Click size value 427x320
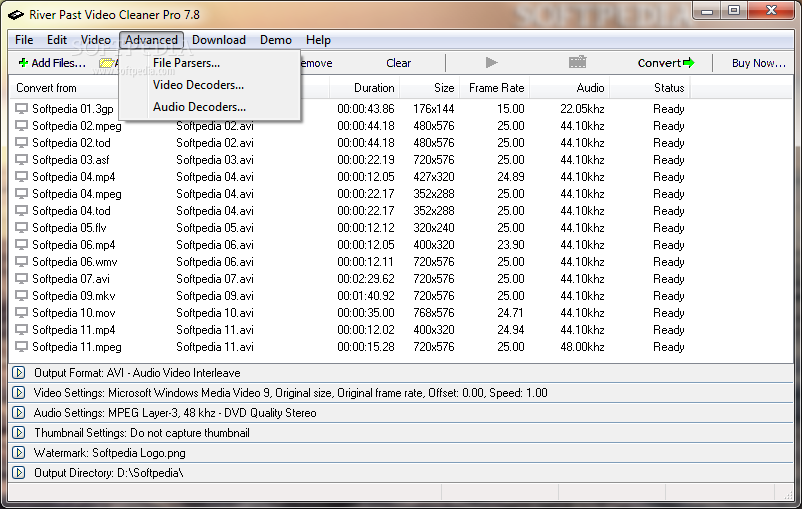Screen dimensions: 802x509 click(434, 177)
